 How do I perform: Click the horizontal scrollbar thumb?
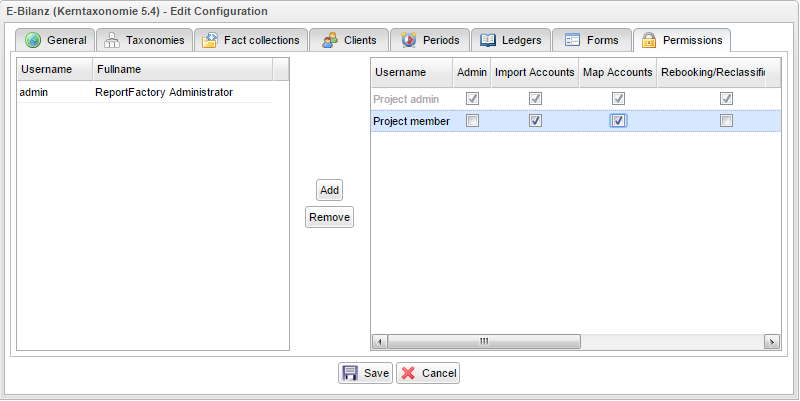pos(483,341)
